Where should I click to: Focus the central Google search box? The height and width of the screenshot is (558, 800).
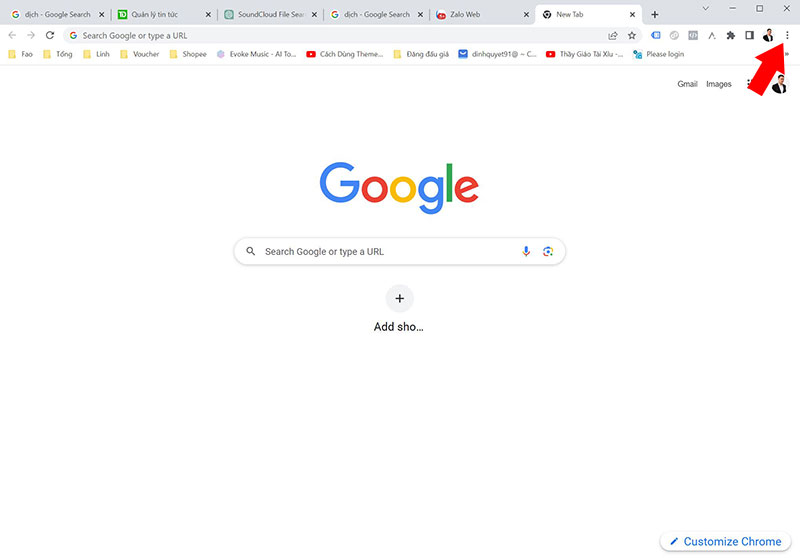399,251
